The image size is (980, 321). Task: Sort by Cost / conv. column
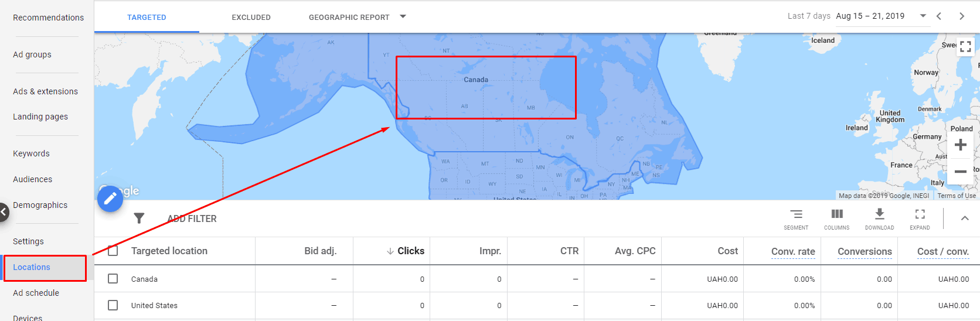[x=943, y=251]
